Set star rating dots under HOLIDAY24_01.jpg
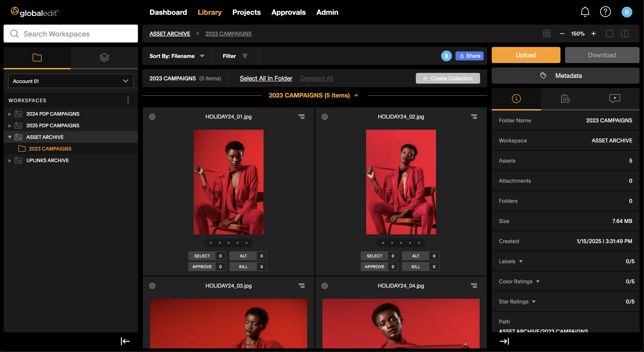 pos(228,243)
